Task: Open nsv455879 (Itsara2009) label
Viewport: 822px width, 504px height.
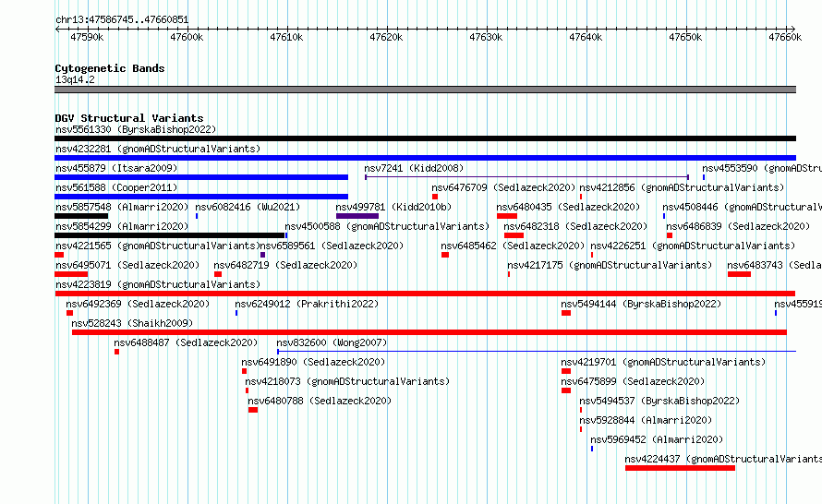Action: (116, 168)
